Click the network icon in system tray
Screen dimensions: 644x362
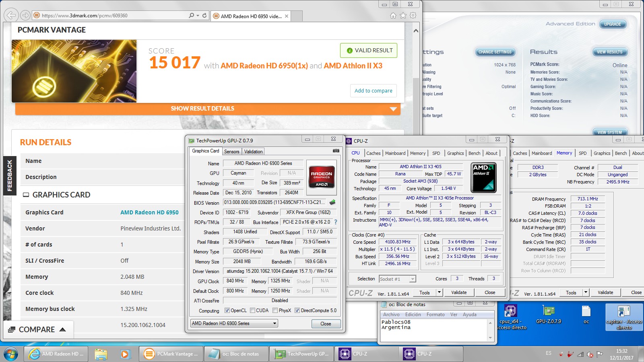pyautogui.click(x=580, y=354)
